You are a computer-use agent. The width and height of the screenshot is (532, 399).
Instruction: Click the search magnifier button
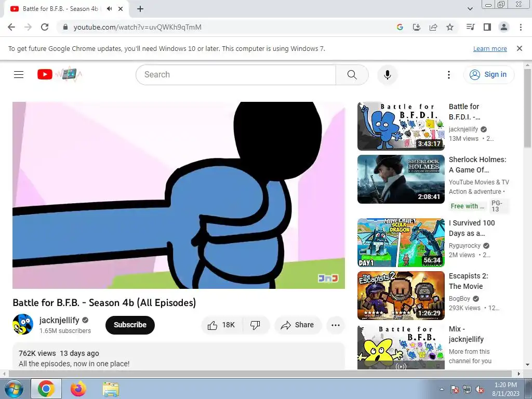tap(352, 75)
